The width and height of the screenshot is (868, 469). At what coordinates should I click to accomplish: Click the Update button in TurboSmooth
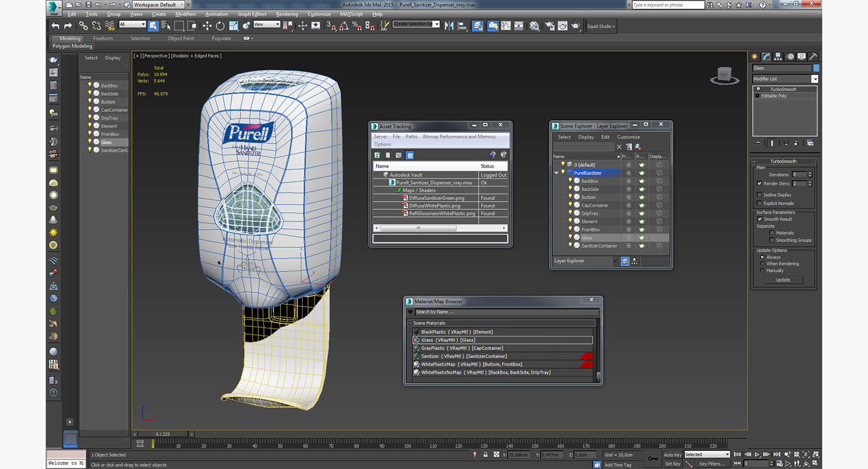pyautogui.click(x=782, y=280)
